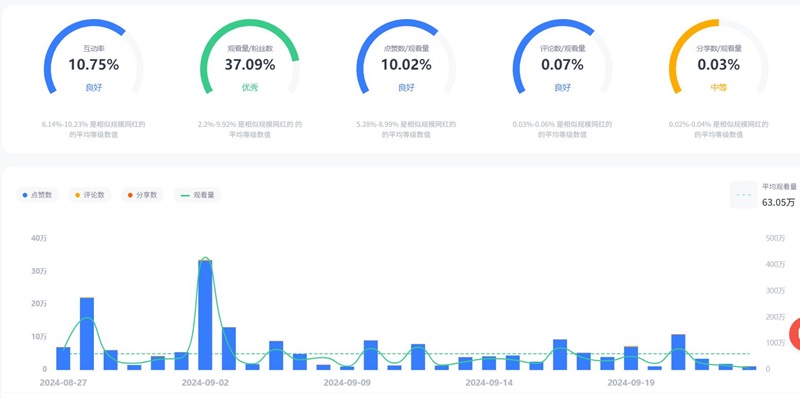Toggle the 观看量 line legend
This screenshot has width=800, height=398.
pos(197,195)
